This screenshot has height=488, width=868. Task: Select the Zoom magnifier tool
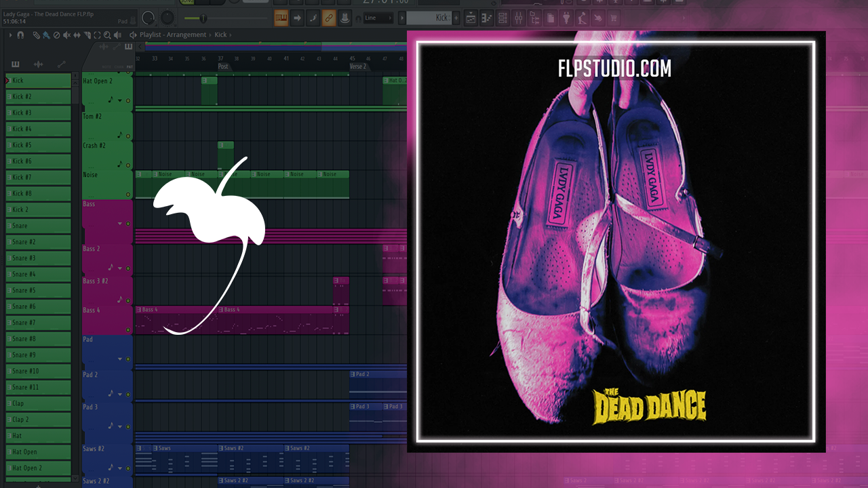108,35
